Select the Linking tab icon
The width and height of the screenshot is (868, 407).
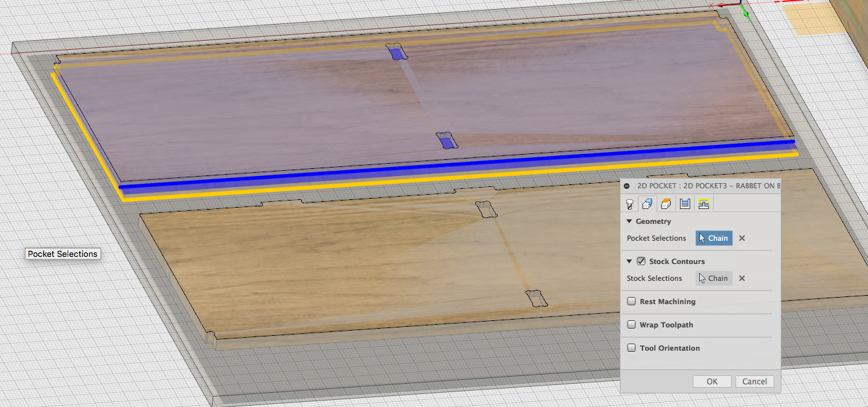point(704,203)
